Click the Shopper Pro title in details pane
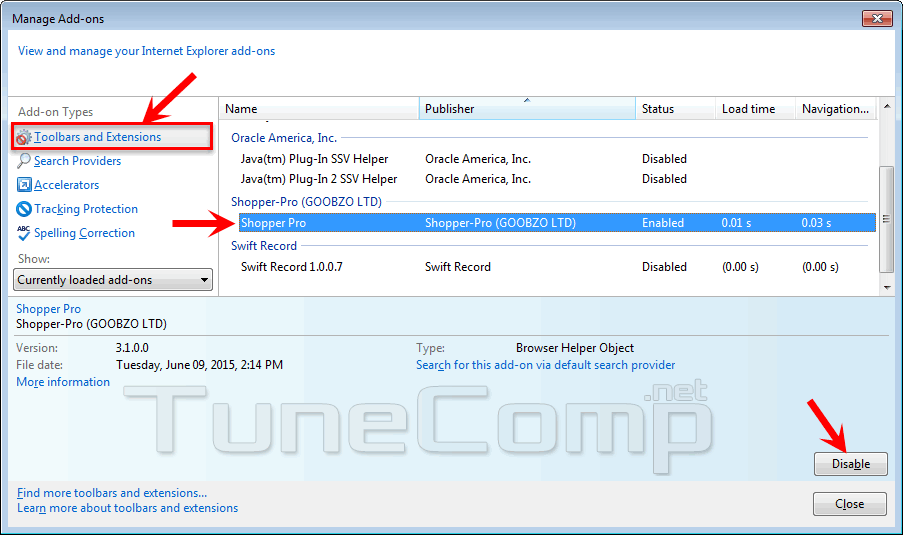Viewport: 903px width, 535px height. [48, 309]
